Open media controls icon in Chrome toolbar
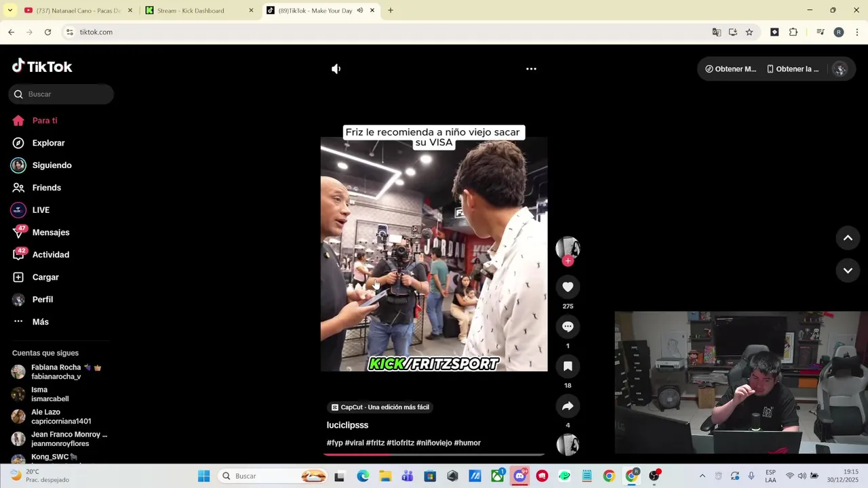868x488 pixels. [x=820, y=32]
